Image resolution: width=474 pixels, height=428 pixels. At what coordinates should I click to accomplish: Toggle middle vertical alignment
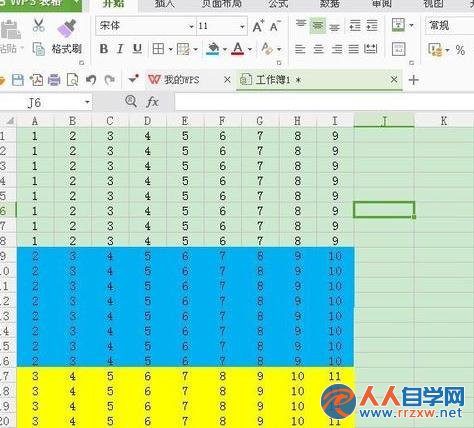318,26
